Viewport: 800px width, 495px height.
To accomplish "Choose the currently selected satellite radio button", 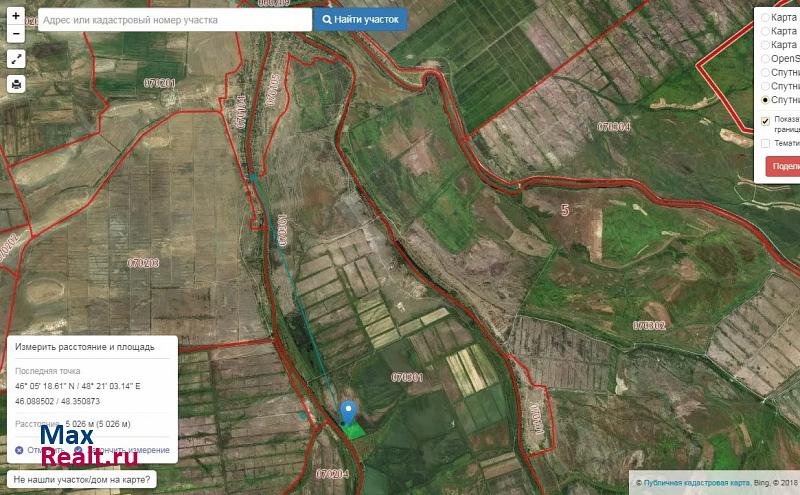I will [766, 100].
